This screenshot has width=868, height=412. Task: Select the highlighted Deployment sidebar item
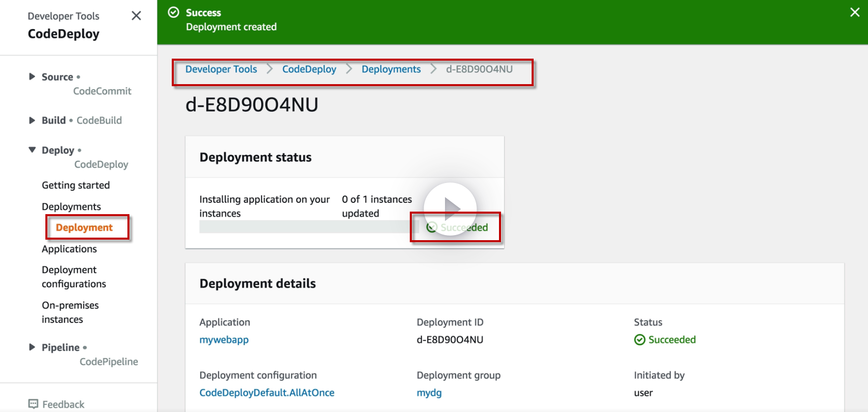84,227
